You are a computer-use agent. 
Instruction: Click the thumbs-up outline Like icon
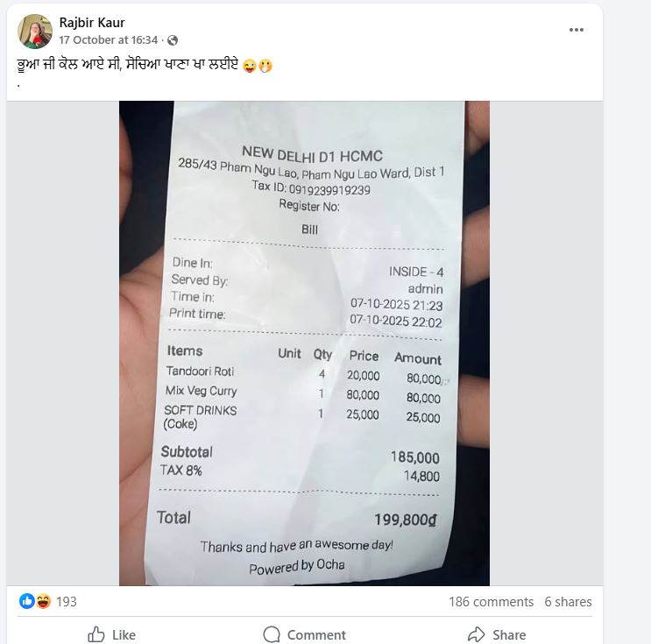coord(96,634)
